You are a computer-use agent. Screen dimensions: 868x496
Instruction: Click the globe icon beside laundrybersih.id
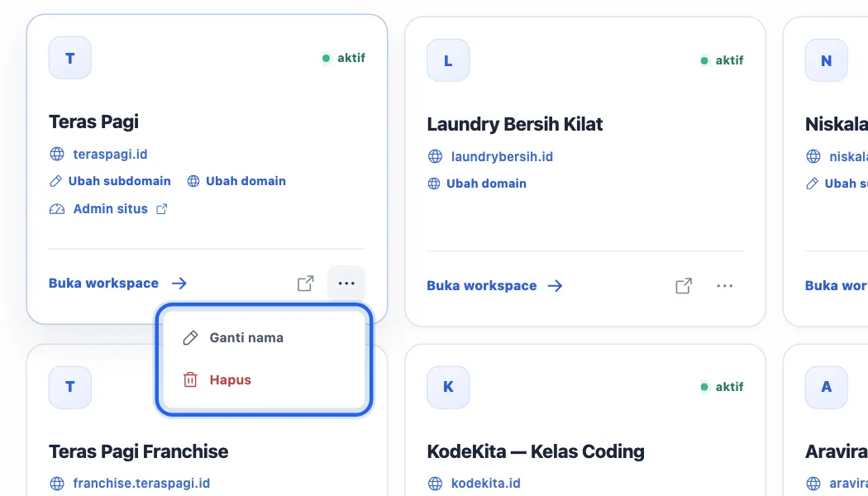435,157
